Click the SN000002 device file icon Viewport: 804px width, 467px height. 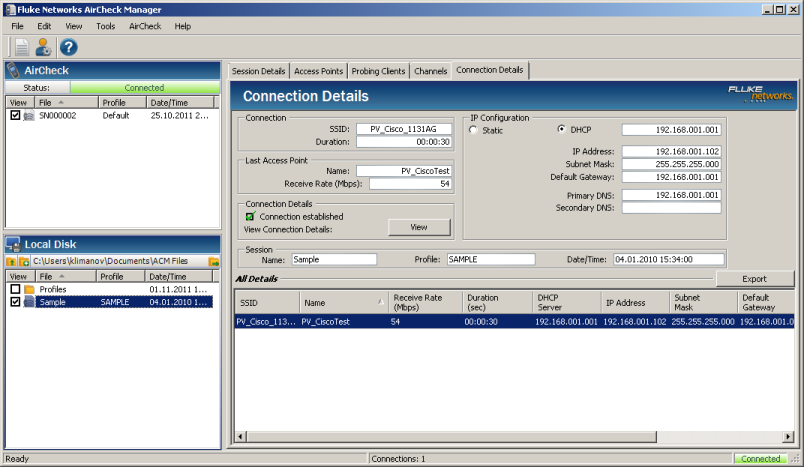[29, 116]
